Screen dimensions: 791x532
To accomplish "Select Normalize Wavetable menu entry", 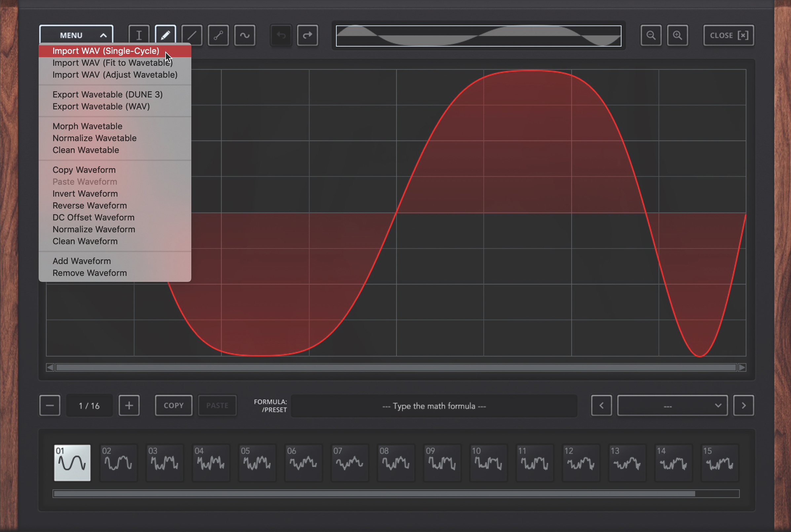I will pos(115,138).
